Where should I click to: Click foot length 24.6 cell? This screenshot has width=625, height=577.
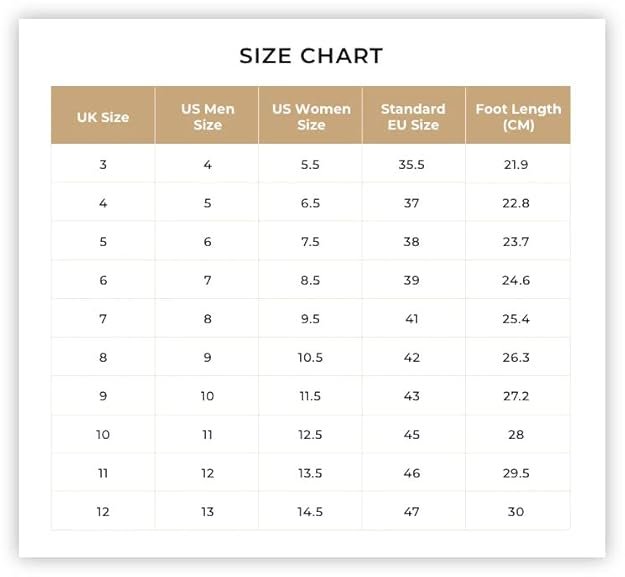coord(516,281)
